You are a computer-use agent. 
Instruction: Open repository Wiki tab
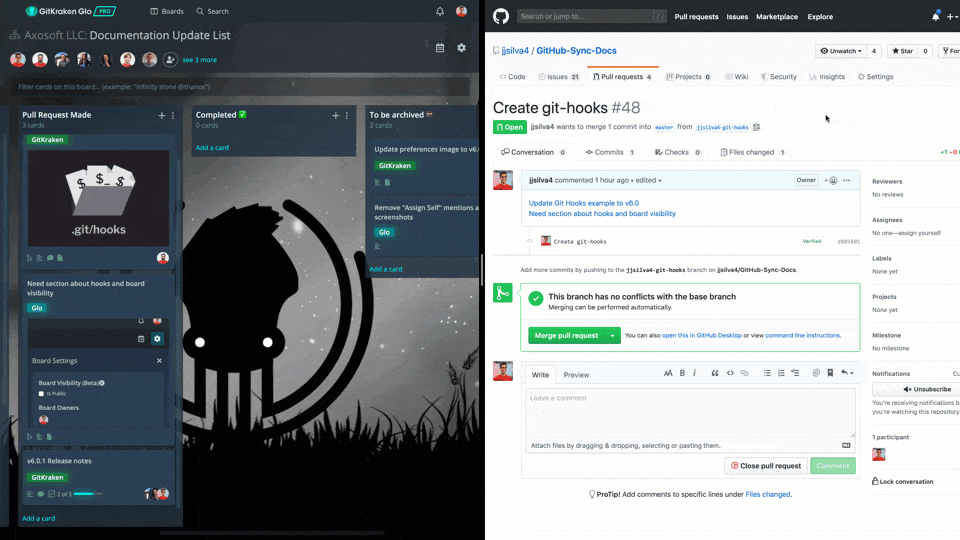tap(737, 77)
